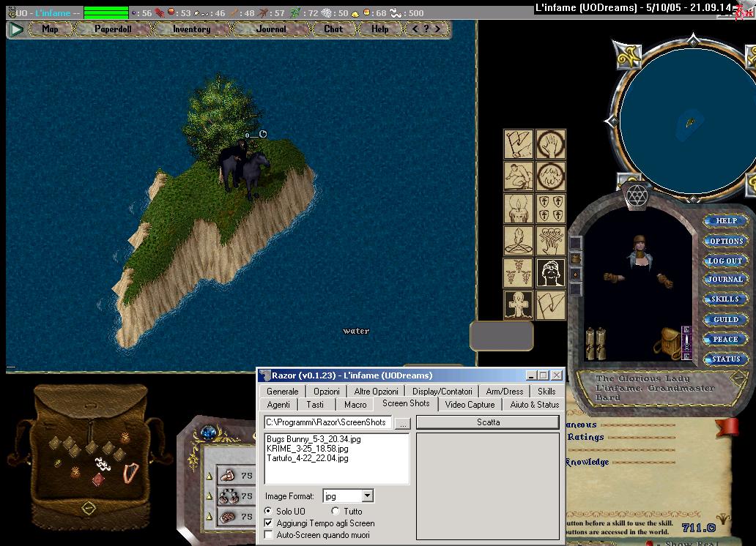Open the Generale tab in Razor
The height and width of the screenshot is (546, 756).
(283, 392)
